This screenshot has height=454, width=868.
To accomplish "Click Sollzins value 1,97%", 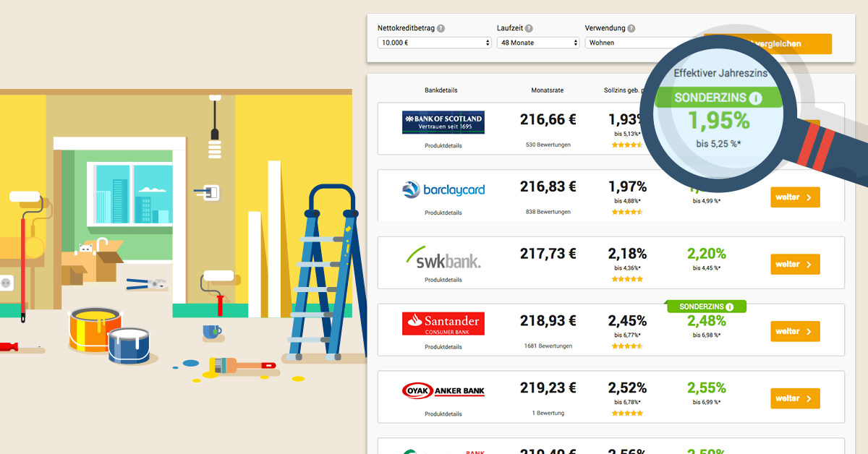I will point(627,187).
